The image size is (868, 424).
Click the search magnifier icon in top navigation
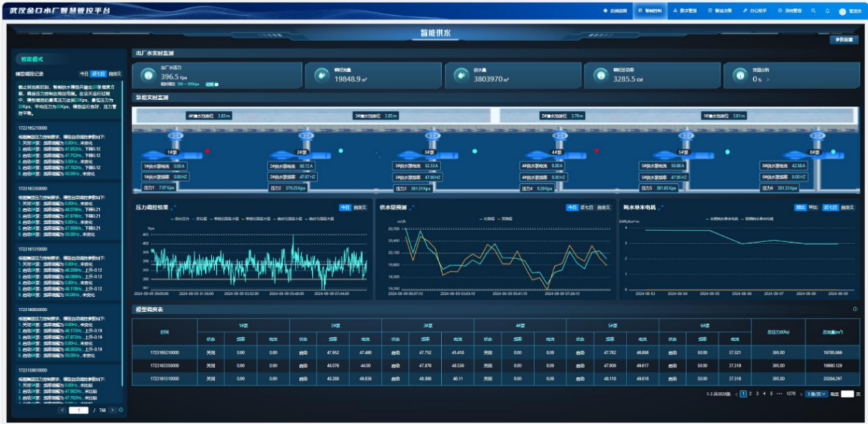[x=813, y=11]
